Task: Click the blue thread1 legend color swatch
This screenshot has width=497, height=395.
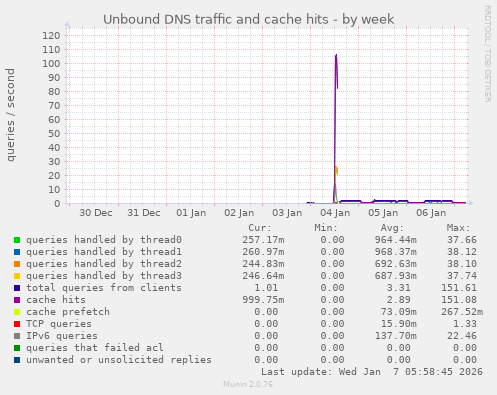Action: click(x=17, y=252)
